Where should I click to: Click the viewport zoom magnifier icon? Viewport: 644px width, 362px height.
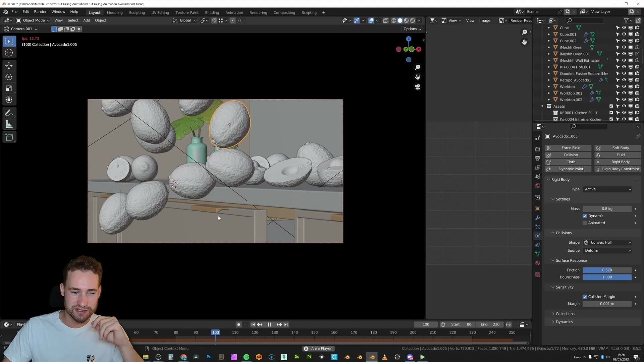(x=418, y=67)
